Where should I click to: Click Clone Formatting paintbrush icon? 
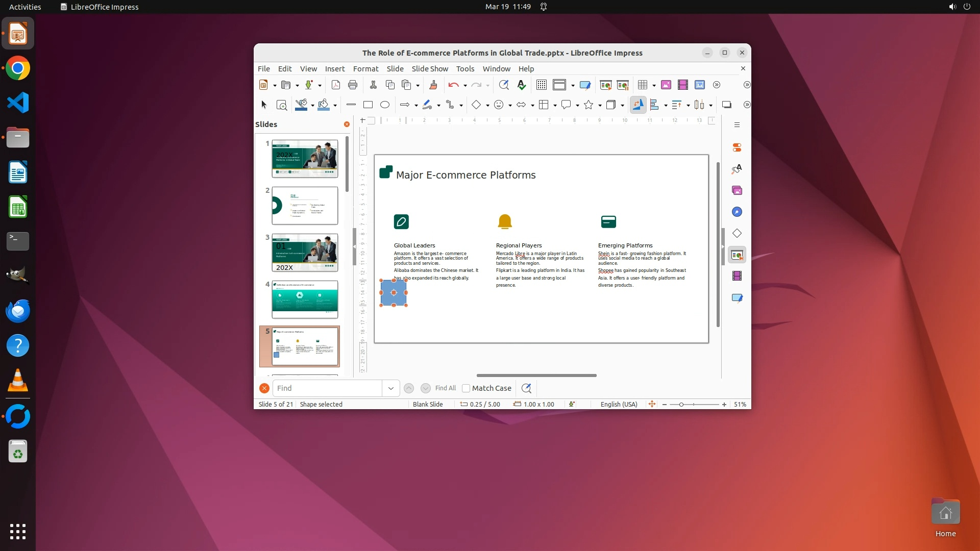click(433, 85)
